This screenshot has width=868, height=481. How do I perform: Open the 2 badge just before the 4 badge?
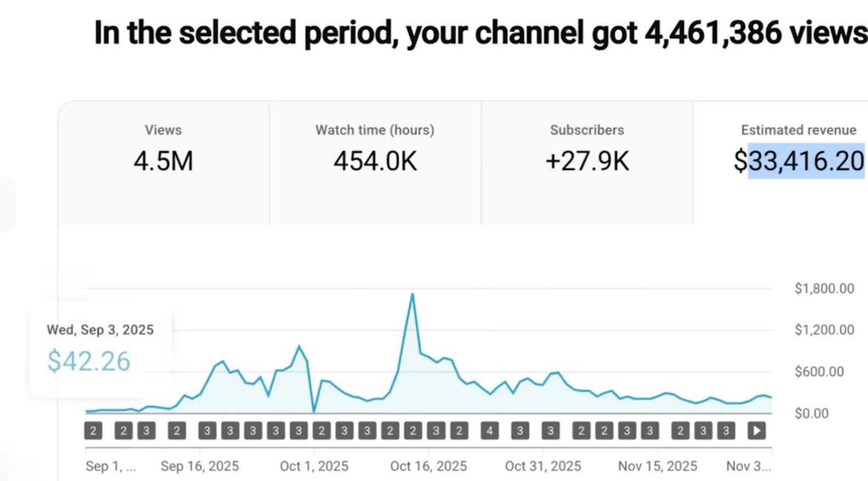click(459, 431)
